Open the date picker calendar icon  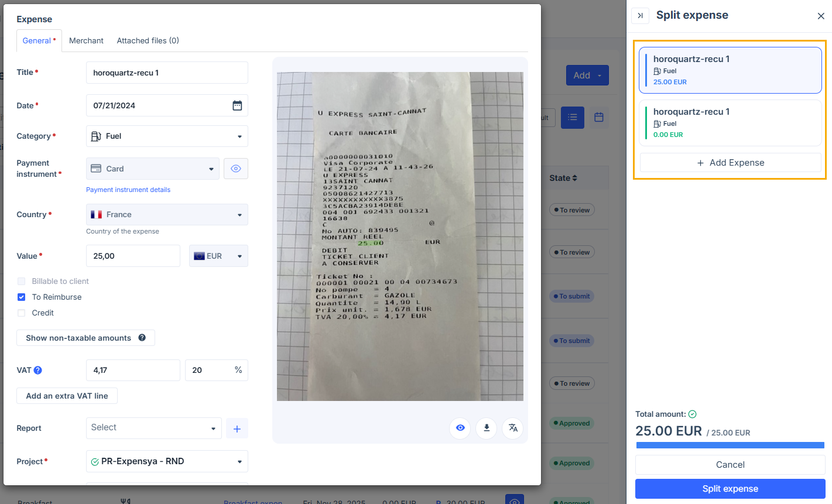pos(237,105)
